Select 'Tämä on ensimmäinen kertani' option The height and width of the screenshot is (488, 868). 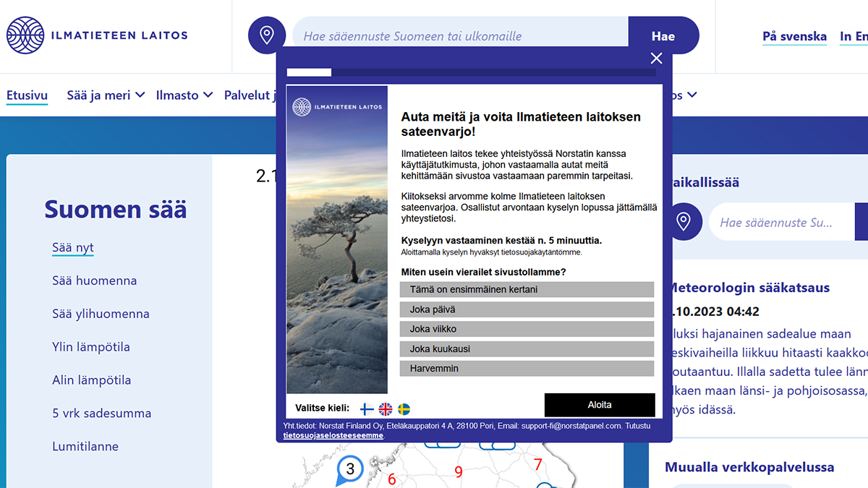point(526,289)
